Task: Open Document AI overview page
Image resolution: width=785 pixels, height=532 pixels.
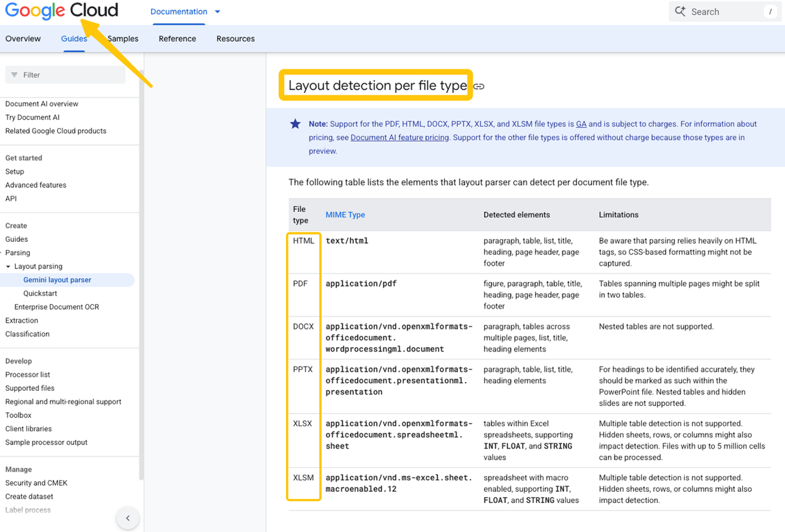Action: 42,104
